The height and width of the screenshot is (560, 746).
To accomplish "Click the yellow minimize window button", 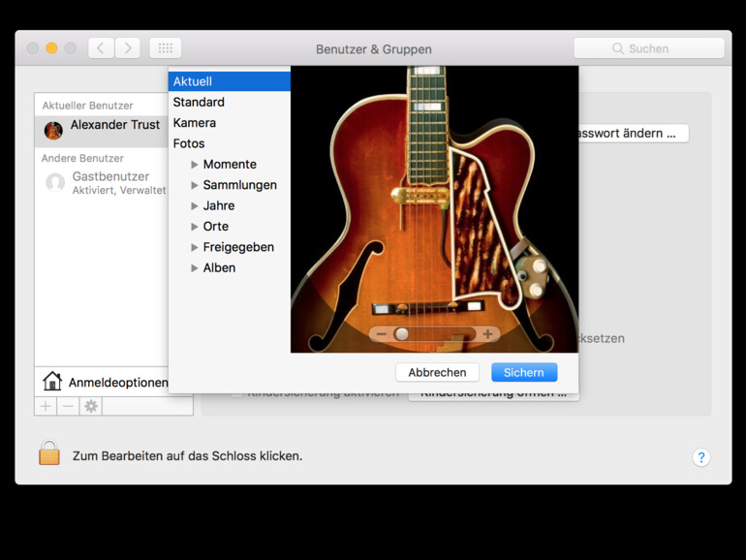I will 51,48.
